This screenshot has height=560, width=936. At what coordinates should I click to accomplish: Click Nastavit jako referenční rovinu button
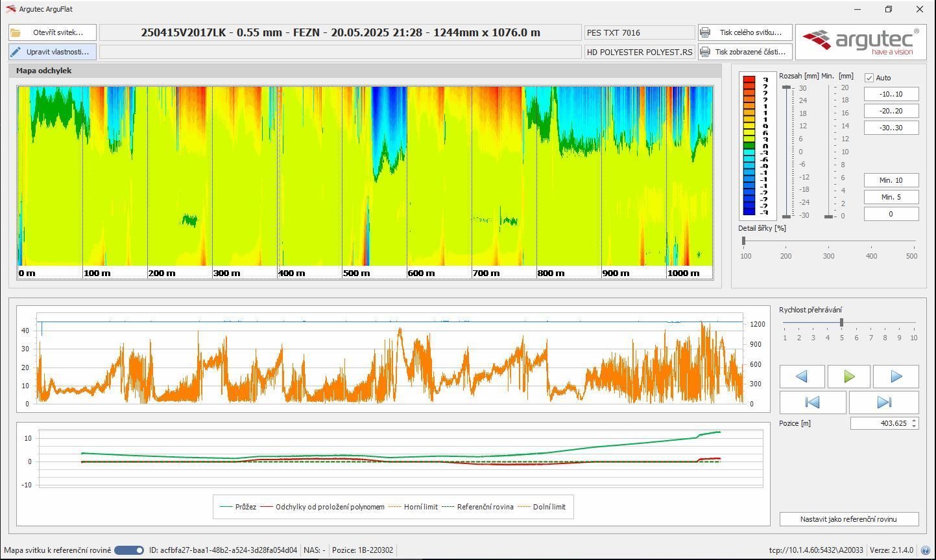849,519
